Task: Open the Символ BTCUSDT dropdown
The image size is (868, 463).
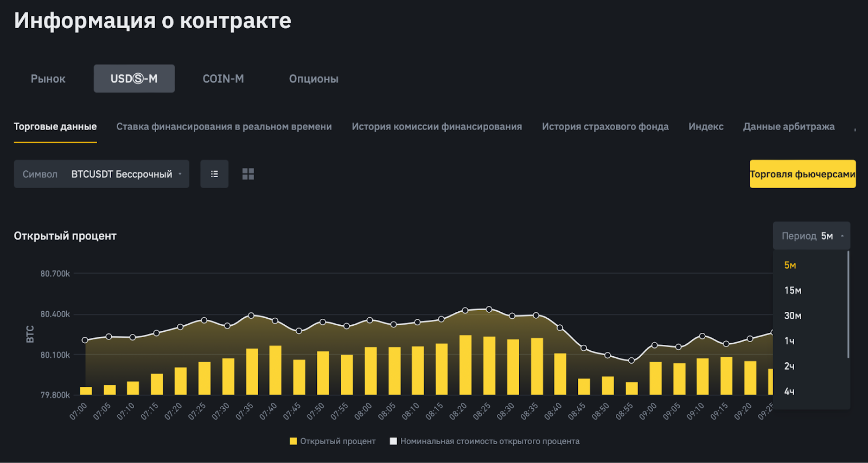Action: [101, 174]
